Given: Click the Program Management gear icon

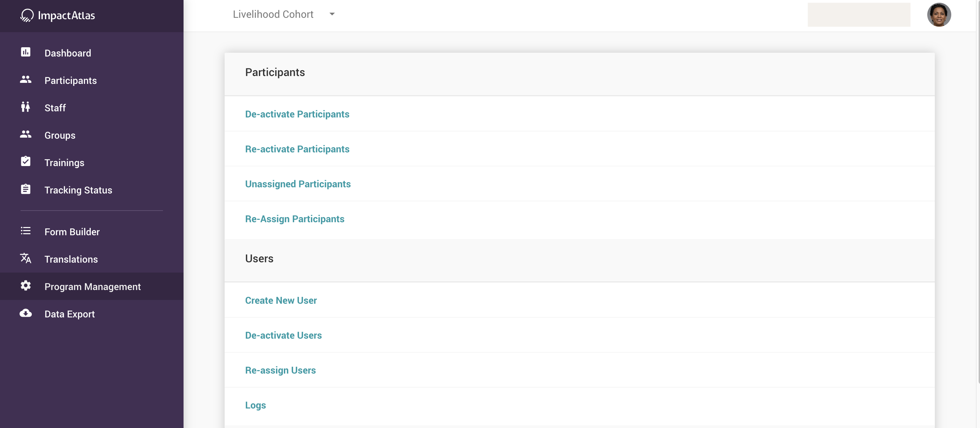Looking at the screenshot, I should [25, 286].
